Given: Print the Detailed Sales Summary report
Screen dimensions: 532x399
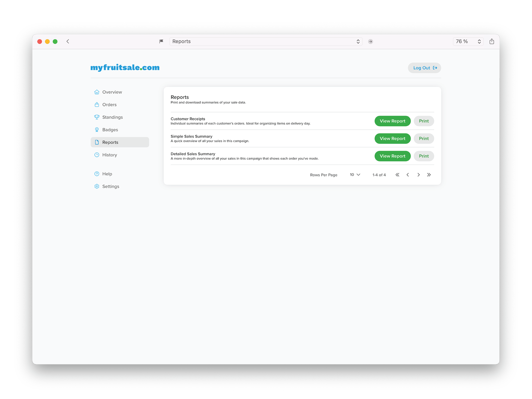Looking at the screenshot, I should 424,156.
